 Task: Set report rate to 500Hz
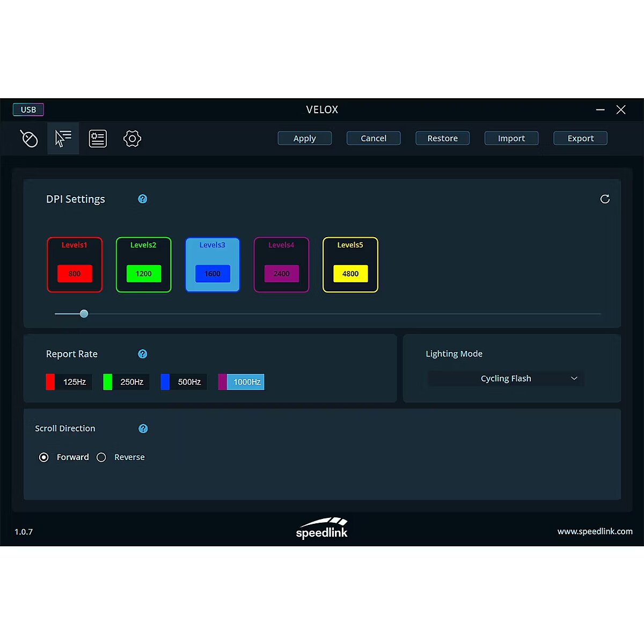tap(188, 382)
